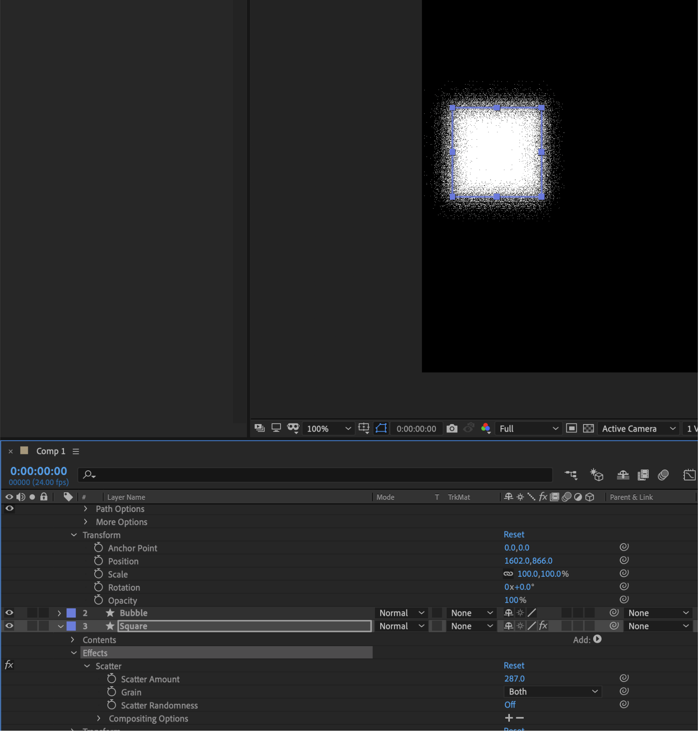This screenshot has width=700, height=732.
Task: Open the grid and guide options icon
Action: (x=364, y=429)
